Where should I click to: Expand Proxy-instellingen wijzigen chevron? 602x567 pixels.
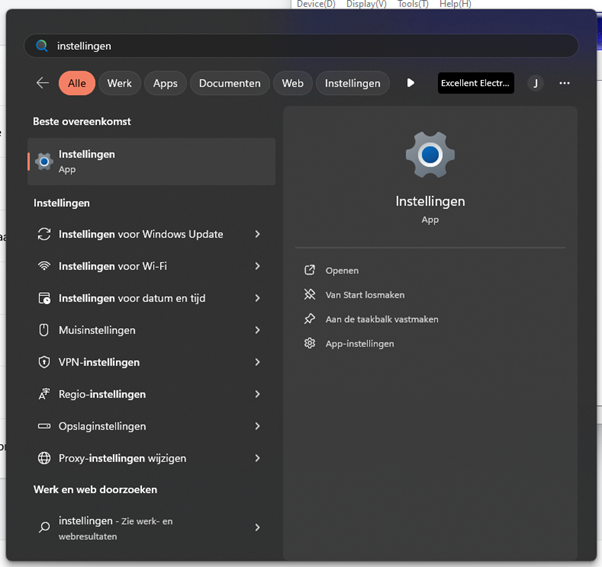257,458
